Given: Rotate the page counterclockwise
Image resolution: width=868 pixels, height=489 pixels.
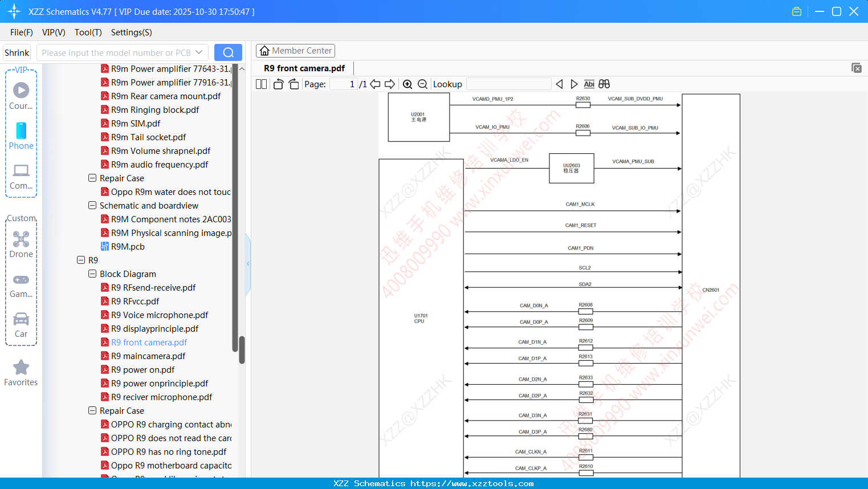Looking at the screenshot, I should (278, 84).
